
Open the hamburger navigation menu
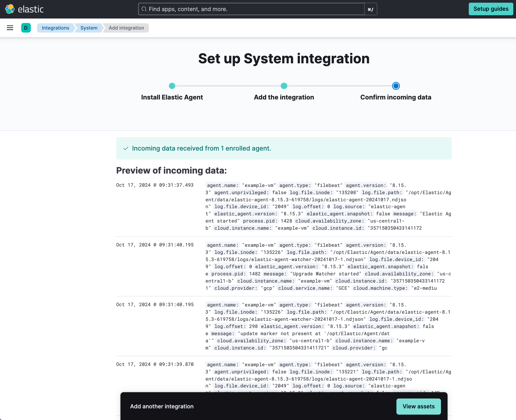(x=10, y=28)
